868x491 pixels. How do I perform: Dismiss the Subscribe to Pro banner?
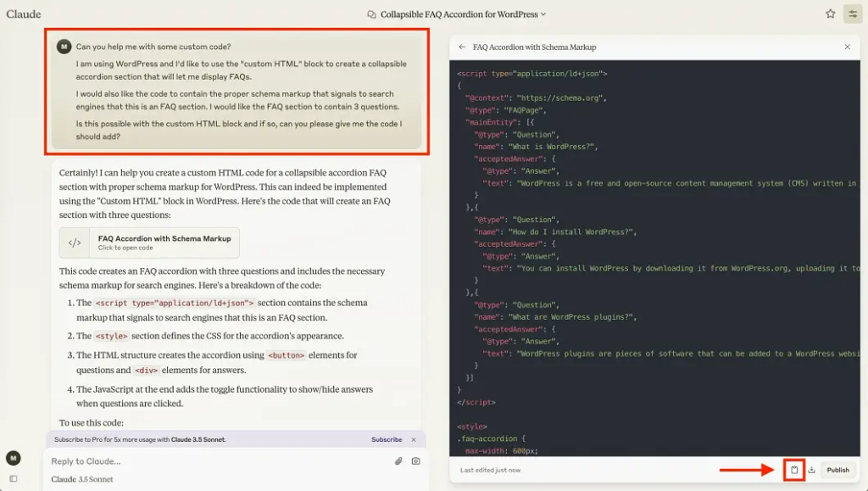[414, 439]
